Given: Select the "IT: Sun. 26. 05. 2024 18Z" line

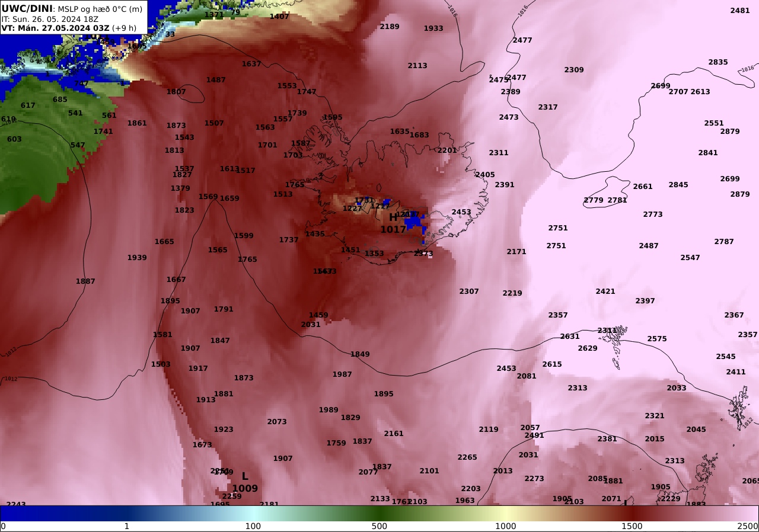Looking at the screenshot, I should point(50,19).
